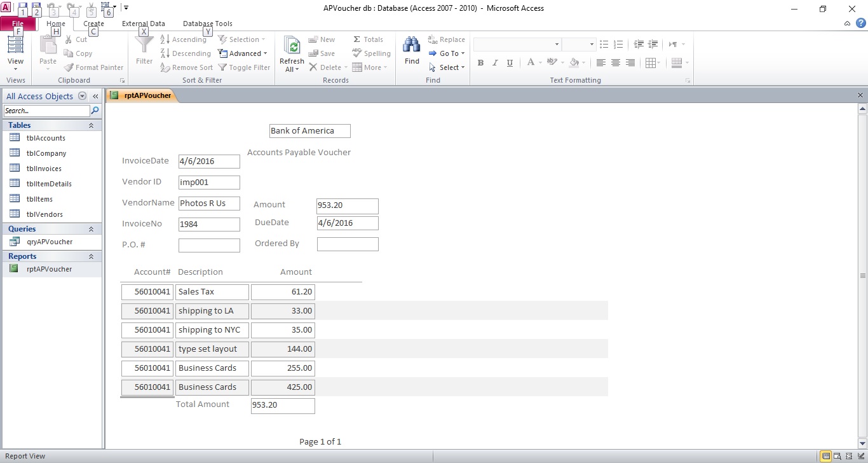The width and height of the screenshot is (868, 463).
Task: Switch to the External Data tab
Action: [144, 24]
